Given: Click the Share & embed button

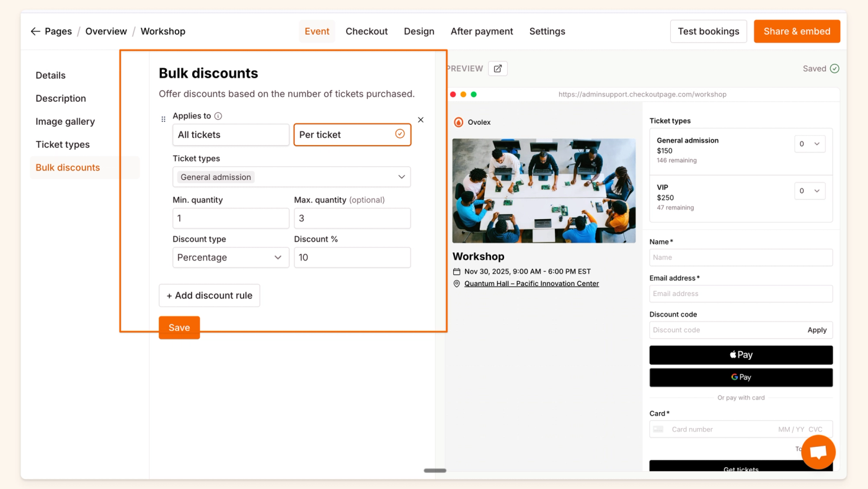Looking at the screenshot, I should (x=797, y=31).
